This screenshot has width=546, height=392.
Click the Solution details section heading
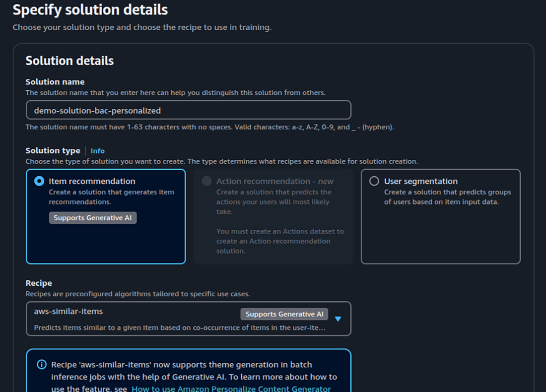pos(69,61)
